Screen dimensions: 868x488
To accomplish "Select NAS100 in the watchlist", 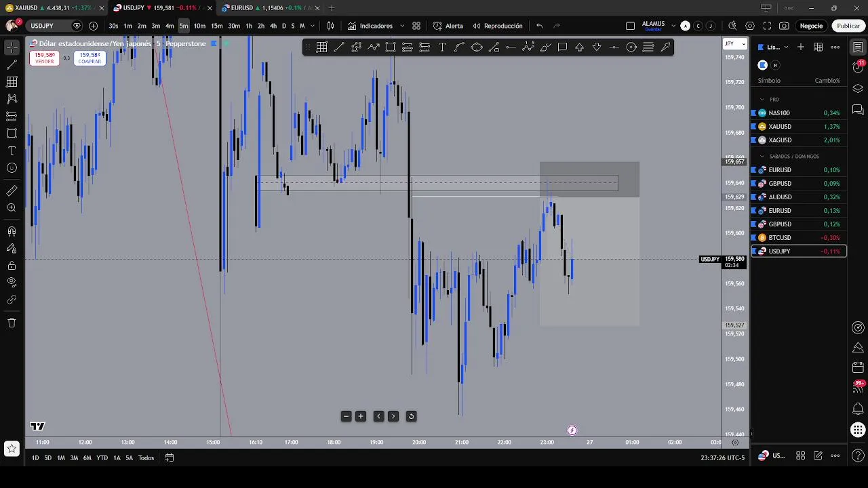I will pyautogui.click(x=798, y=113).
